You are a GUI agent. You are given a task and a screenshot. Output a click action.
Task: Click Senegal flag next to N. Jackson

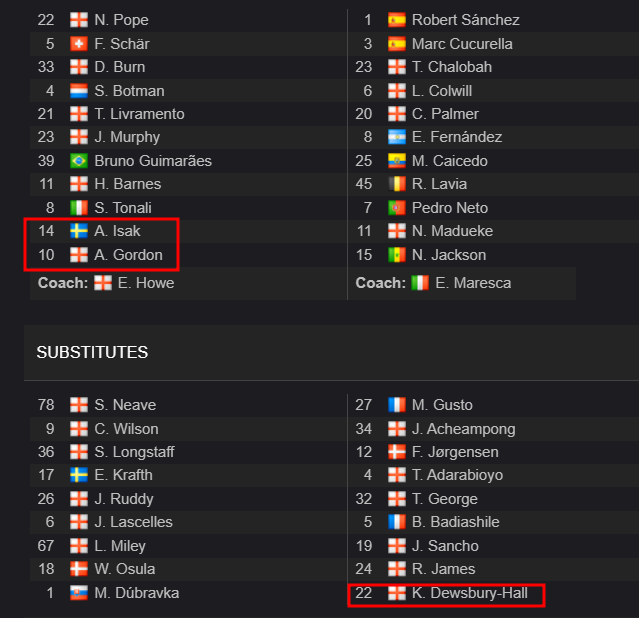click(x=397, y=255)
